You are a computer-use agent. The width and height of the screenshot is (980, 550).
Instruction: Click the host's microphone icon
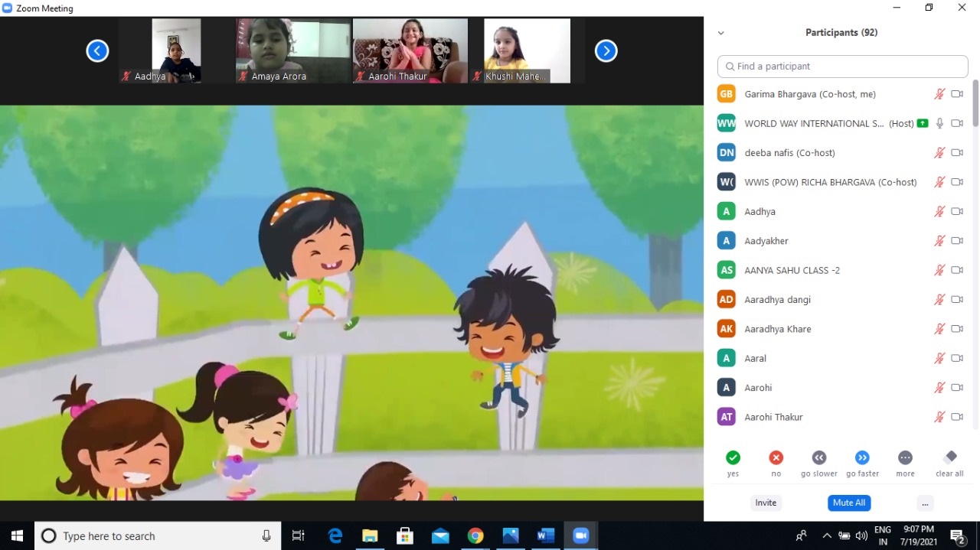point(939,123)
